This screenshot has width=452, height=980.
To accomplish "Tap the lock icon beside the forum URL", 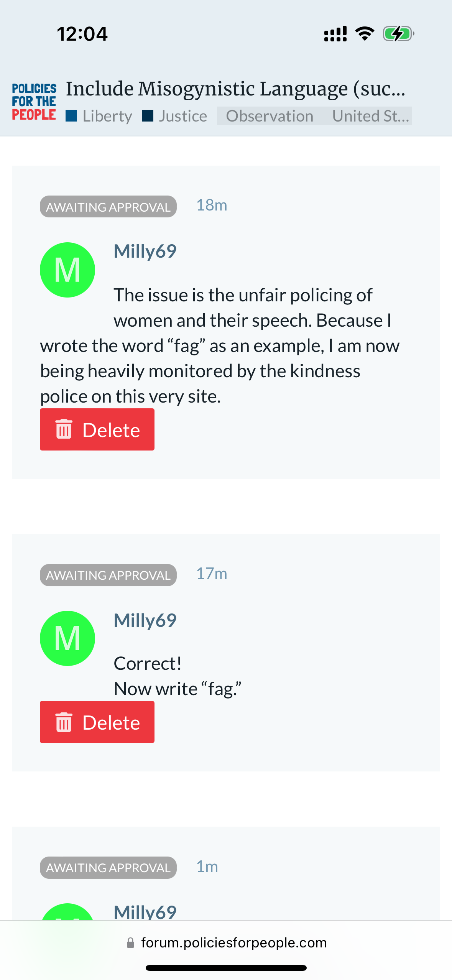I will (130, 943).
